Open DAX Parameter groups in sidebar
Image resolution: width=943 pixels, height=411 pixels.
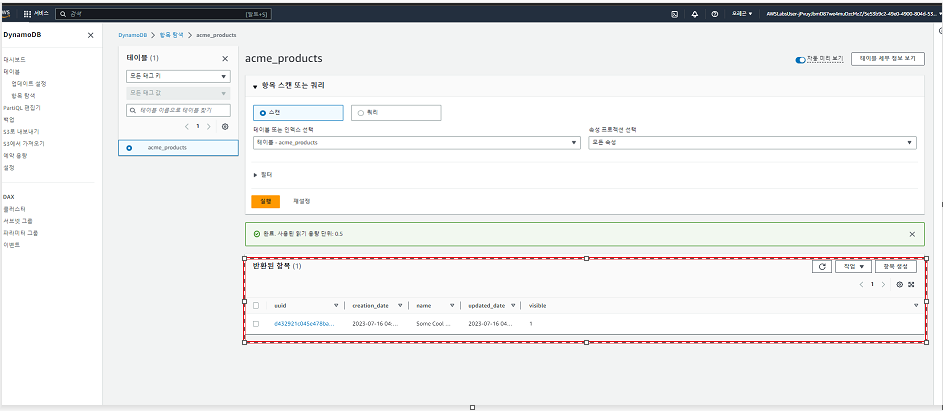(20, 233)
